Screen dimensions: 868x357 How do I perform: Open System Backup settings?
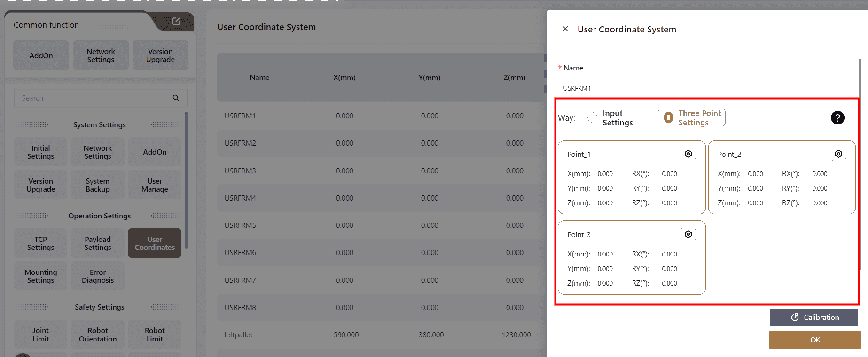(x=98, y=185)
